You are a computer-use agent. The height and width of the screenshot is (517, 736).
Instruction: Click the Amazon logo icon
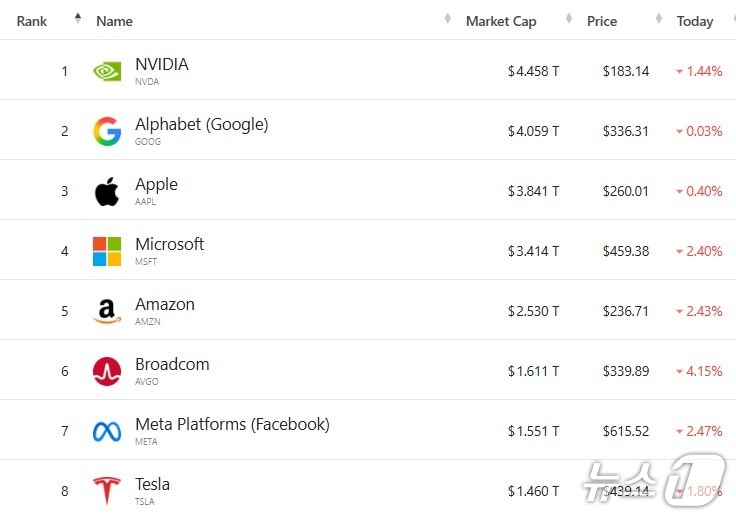point(107,311)
